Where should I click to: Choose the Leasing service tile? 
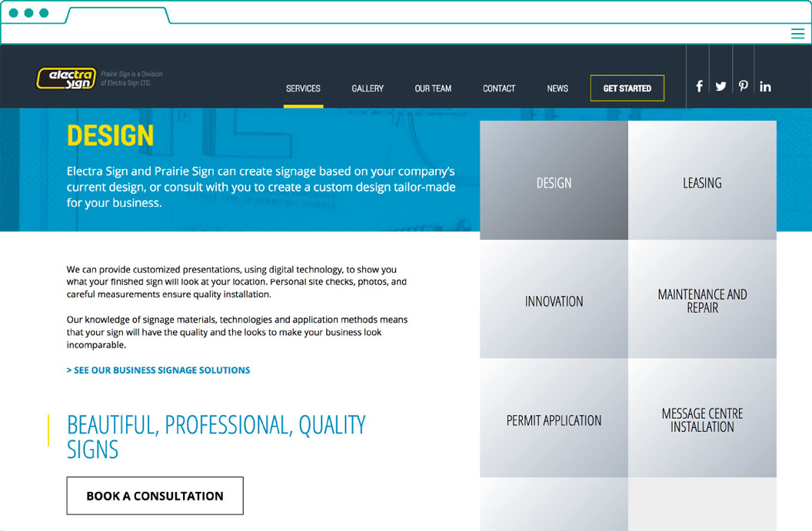pyautogui.click(x=702, y=181)
